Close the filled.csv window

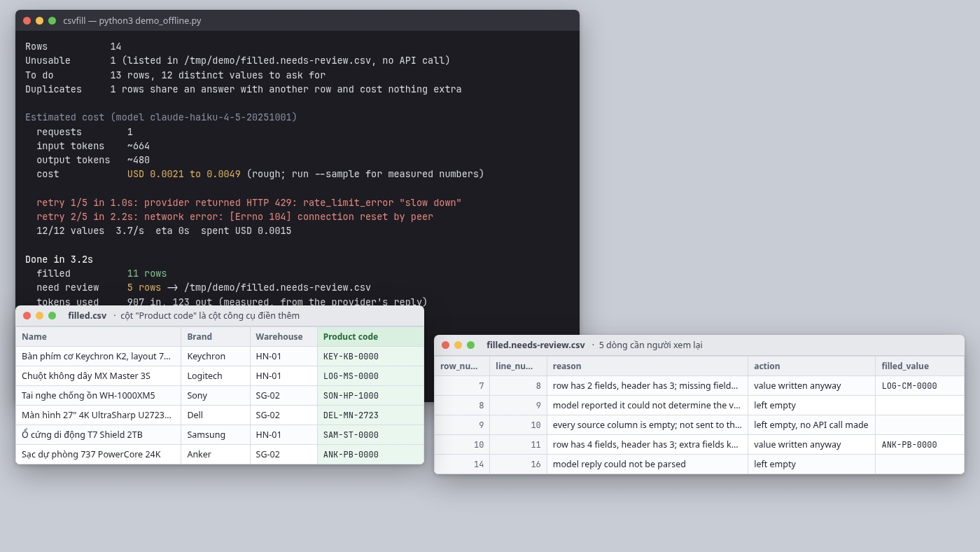27,316
